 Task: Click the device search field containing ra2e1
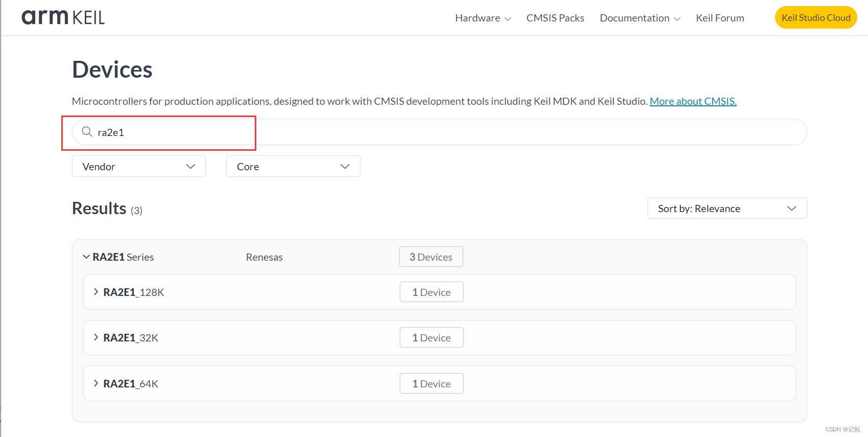[439, 132]
